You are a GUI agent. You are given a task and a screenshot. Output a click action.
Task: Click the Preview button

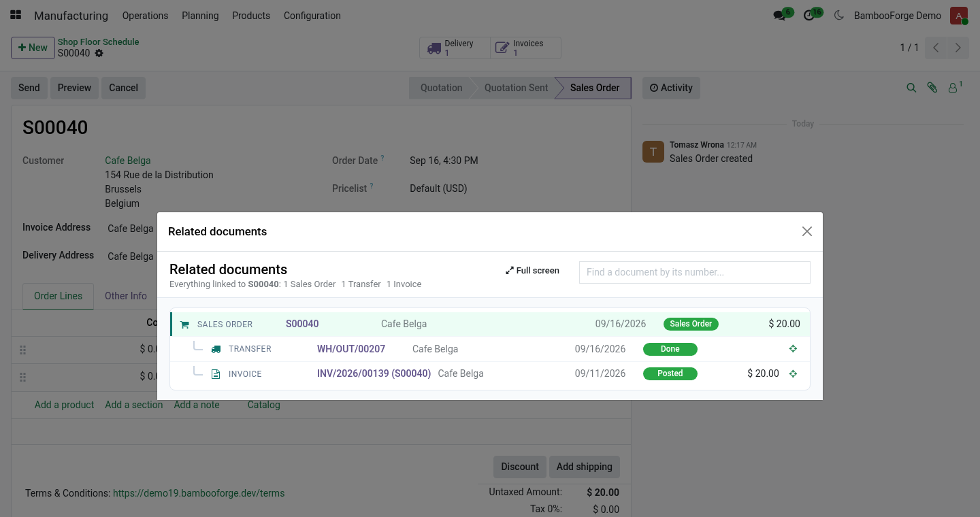point(74,88)
